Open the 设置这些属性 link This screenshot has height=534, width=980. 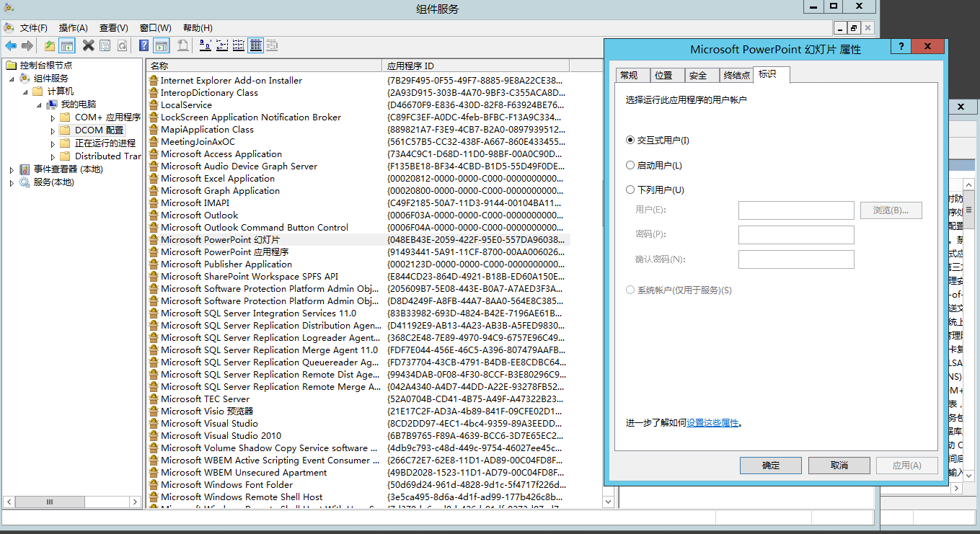[x=712, y=423]
